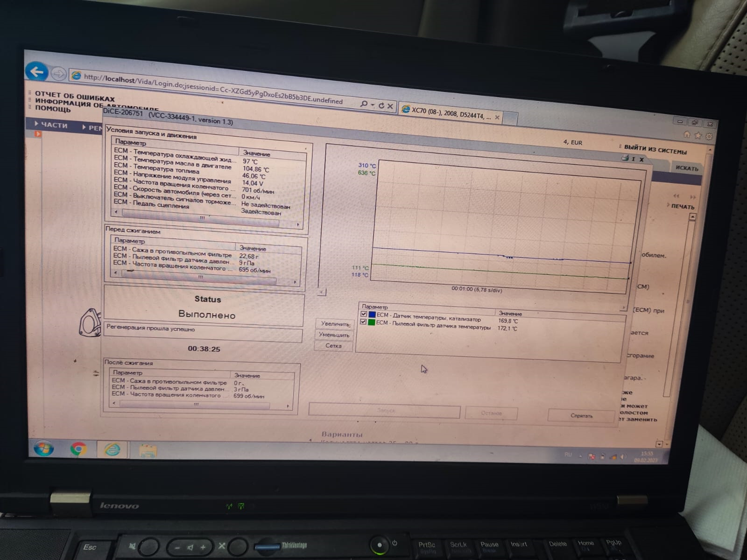
Task: Click scroll-up arrow of right page scrollbar
Action: click(693, 217)
